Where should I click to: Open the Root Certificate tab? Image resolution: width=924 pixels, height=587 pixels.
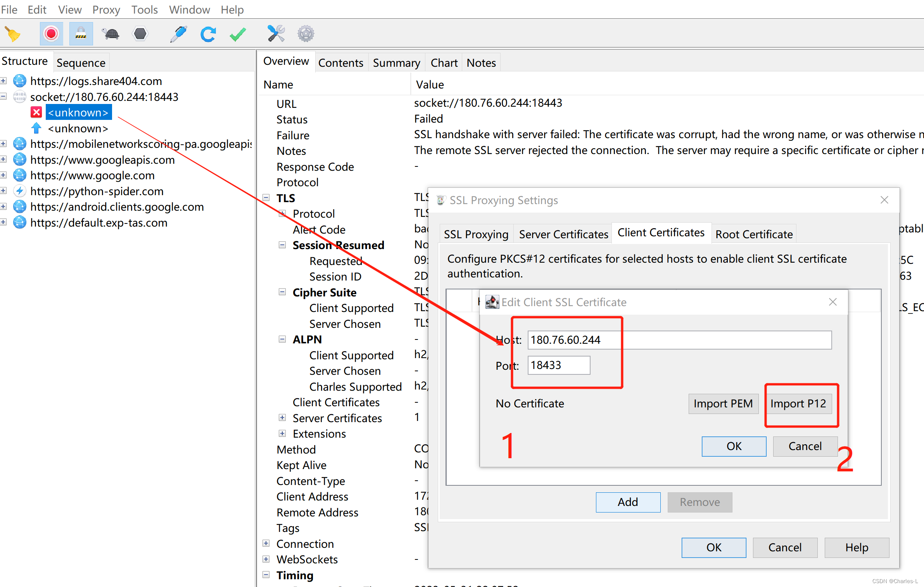coord(754,234)
